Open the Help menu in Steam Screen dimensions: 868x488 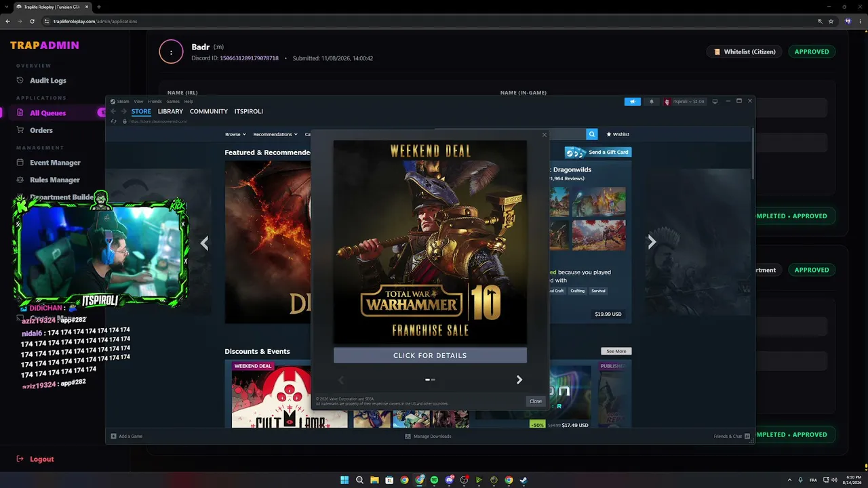189,102
